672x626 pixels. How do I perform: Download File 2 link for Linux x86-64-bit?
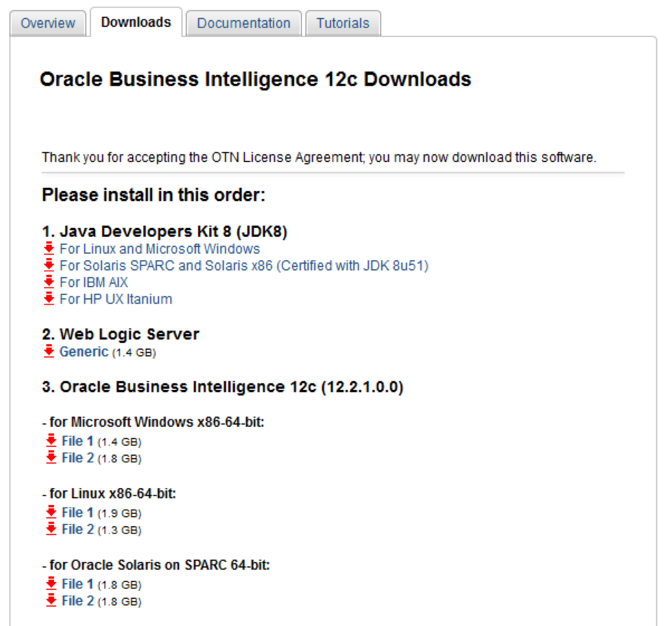click(78, 529)
